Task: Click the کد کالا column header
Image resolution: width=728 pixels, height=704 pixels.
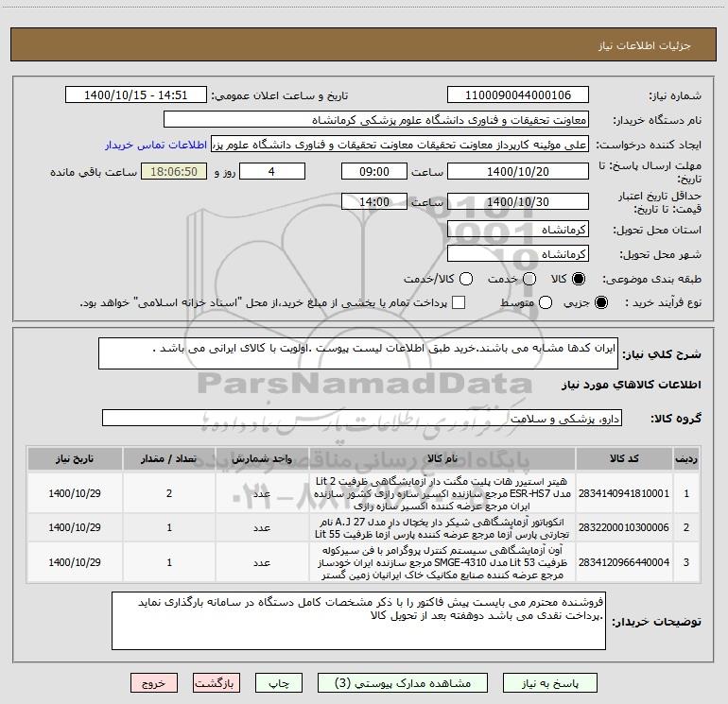Action: click(624, 459)
